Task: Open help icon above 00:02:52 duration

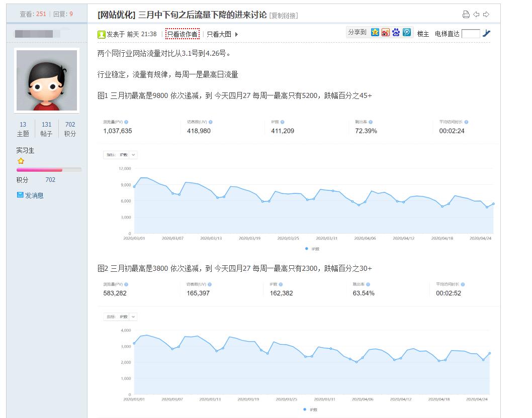Action: pyautogui.click(x=463, y=284)
